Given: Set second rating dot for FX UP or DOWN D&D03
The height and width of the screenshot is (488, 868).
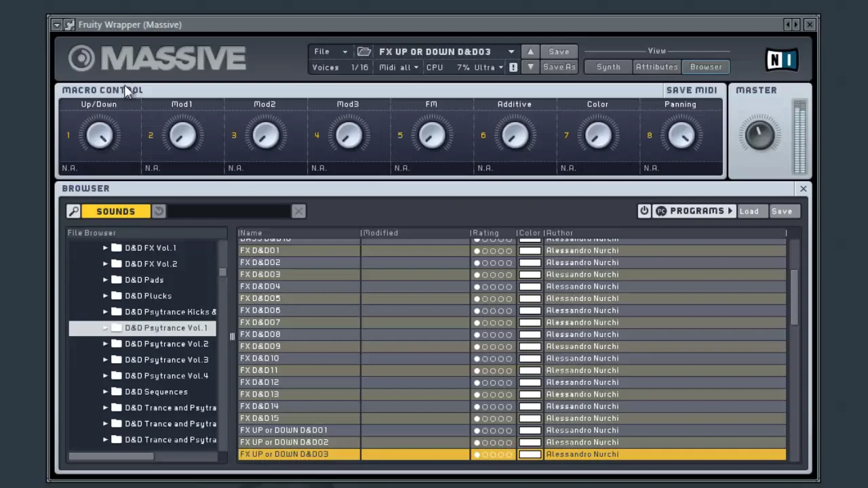Looking at the screenshot, I should [485, 454].
